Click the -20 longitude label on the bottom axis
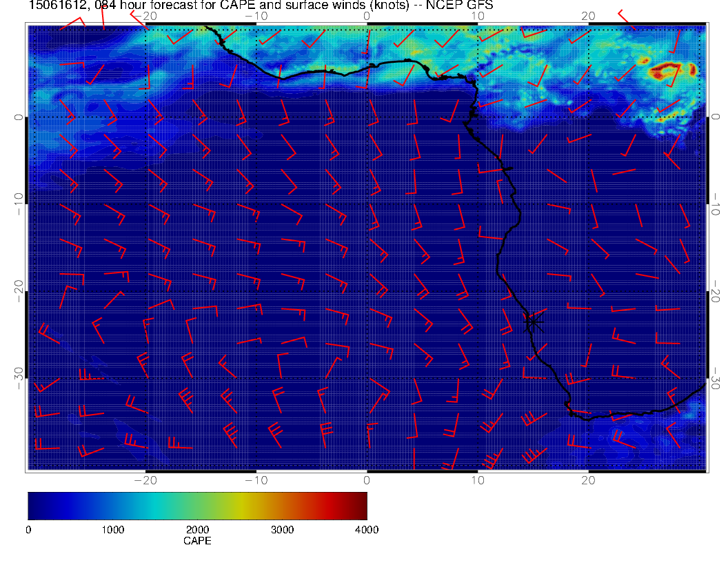The image size is (728, 563). coord(145,480)
